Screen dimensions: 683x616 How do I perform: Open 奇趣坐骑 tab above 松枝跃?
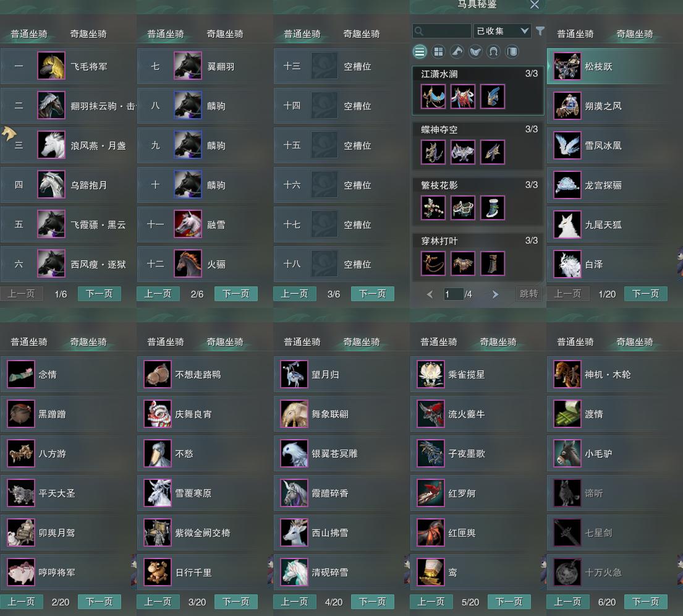click(635, 34)
